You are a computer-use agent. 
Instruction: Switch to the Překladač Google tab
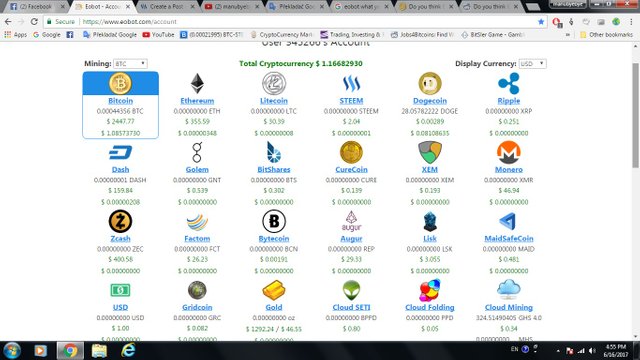297,7
